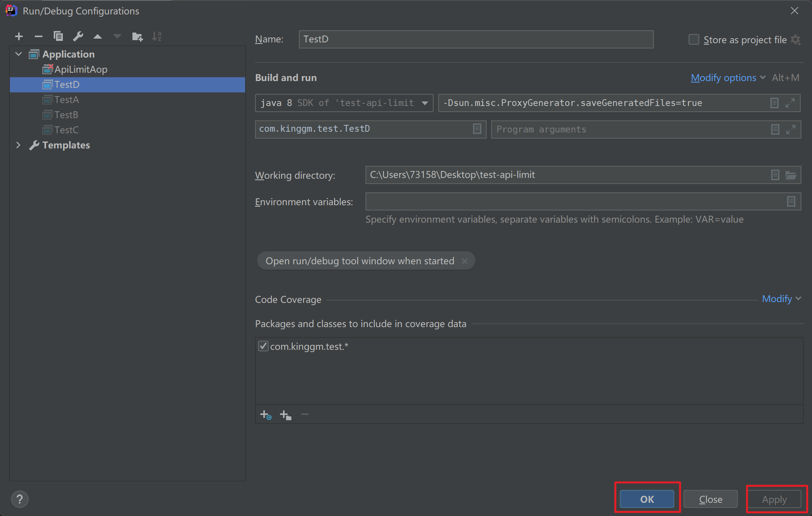Enable the com.kinggm.test.* coverage checkbox
This screenshot has height=516, width=812.
pyautogui.click(x=263, y=346)
